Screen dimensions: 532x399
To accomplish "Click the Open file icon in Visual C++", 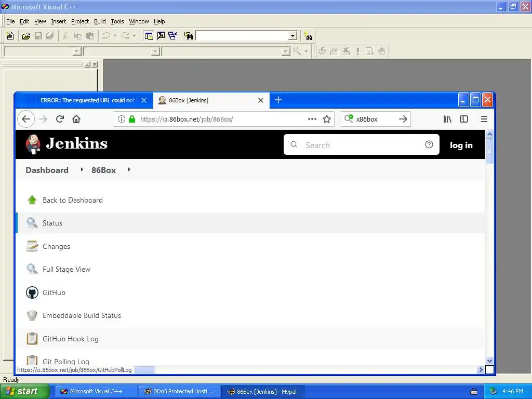I will 26,36.
